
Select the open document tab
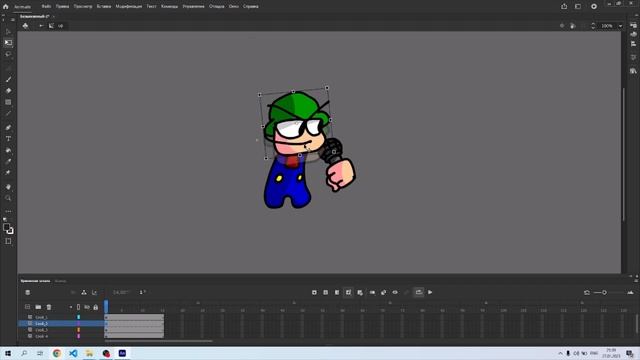tap(35, 16)
